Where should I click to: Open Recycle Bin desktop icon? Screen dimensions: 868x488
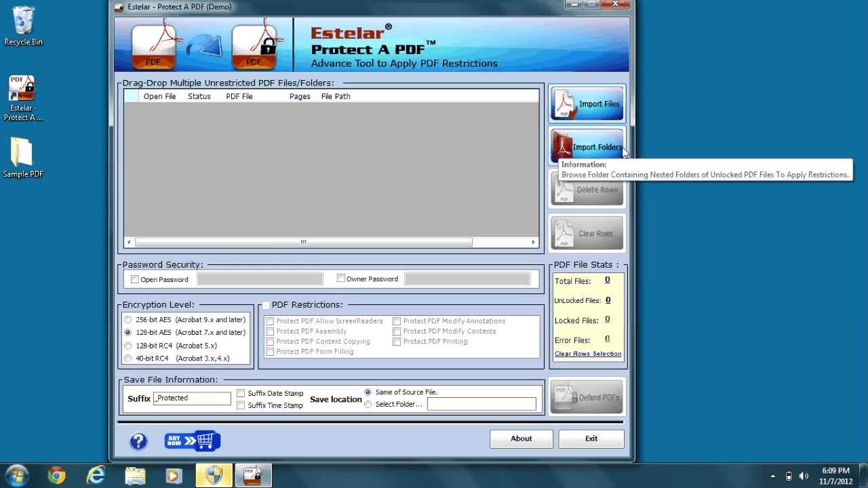click(23, 26)
